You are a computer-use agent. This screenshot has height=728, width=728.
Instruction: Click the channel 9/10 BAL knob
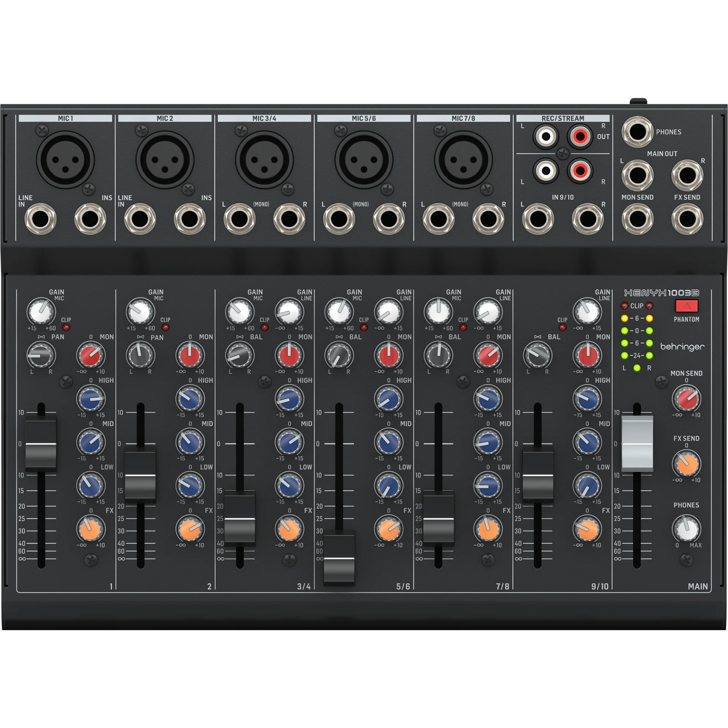[538, 355]
